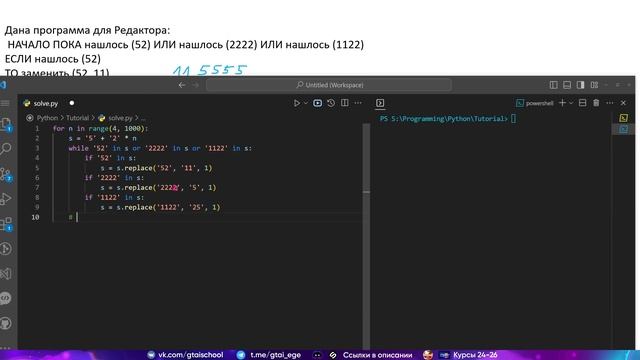Open the timeline history clock icon
The height and width of the screenshot is (360, 640).
[331, 103]
